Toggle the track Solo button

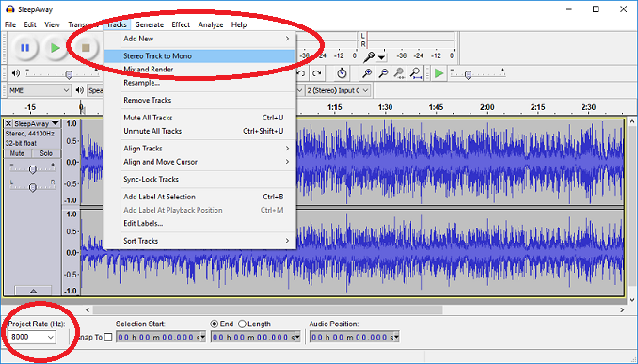[46, 153]
